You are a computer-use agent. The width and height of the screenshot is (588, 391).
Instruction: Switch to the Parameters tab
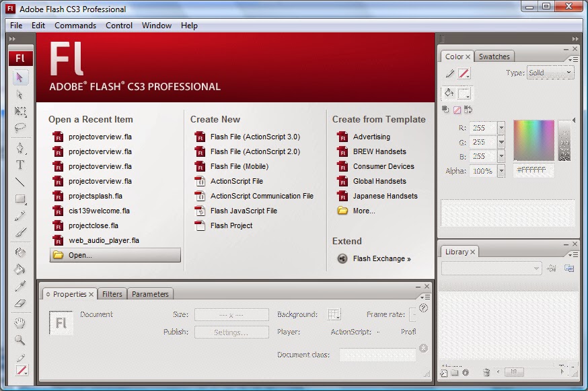click(x=150, y=294)
